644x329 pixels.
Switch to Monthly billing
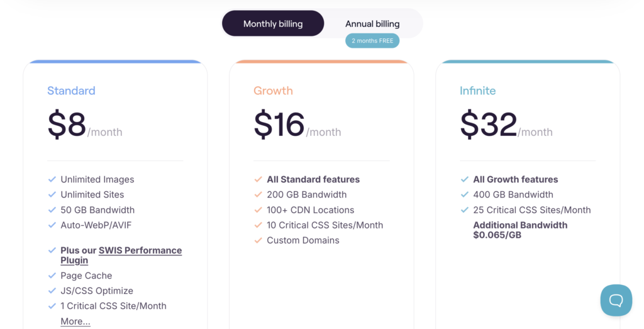pyautogui.click(x=273, y=24)
